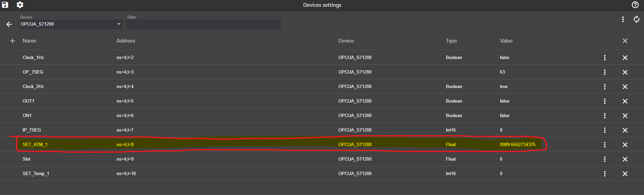644x195 pixels.
Task: Click inside the Filter input field
Action: (203, 24)
